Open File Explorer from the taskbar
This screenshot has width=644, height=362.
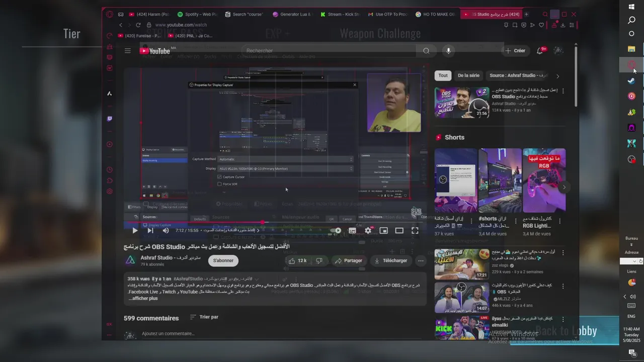(632, 49)
